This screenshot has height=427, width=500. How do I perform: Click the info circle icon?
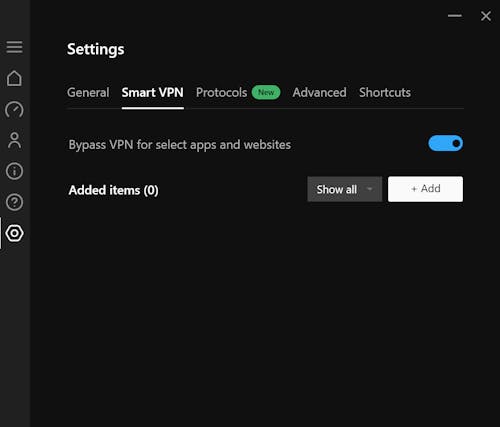click(14, 171)
